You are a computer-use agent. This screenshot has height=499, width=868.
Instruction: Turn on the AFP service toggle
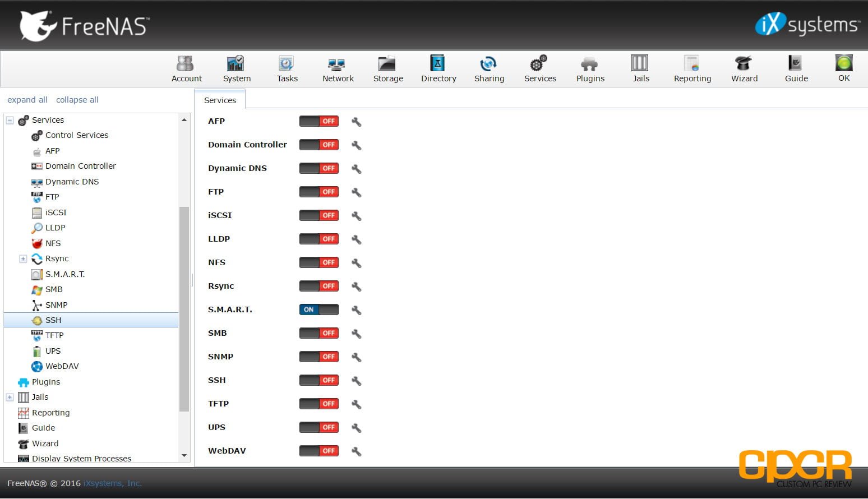[x=319, y=121]
